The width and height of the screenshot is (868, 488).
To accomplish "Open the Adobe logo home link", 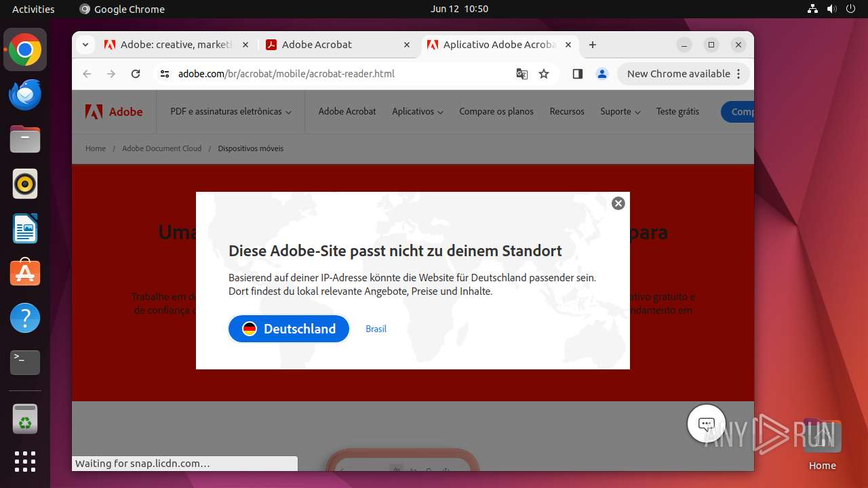I will (x=114, y=112).
